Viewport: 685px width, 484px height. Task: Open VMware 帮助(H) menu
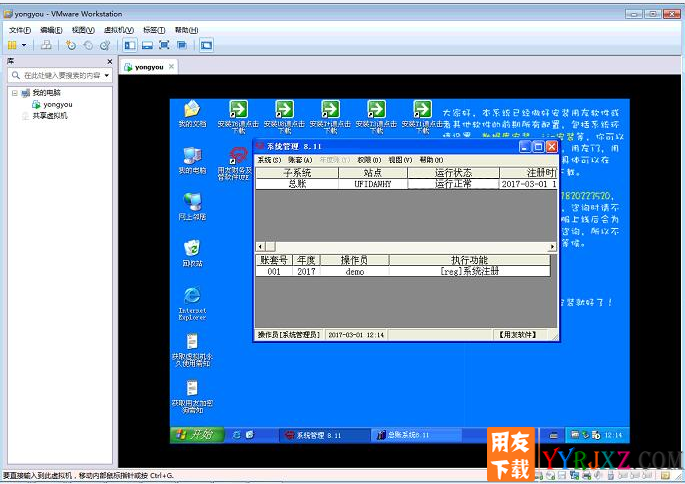(187, 30)
